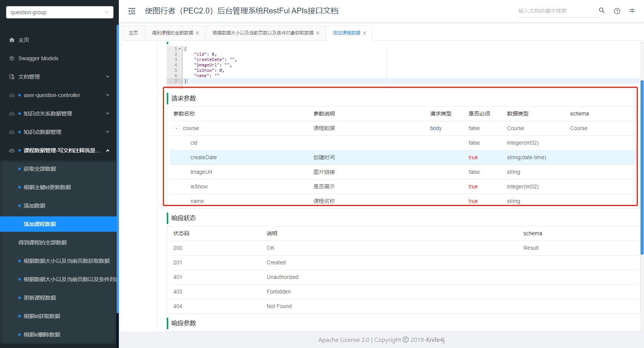Click the home icon beside 主页
Viewport: 644px width, 348px height.
point(12,40)
